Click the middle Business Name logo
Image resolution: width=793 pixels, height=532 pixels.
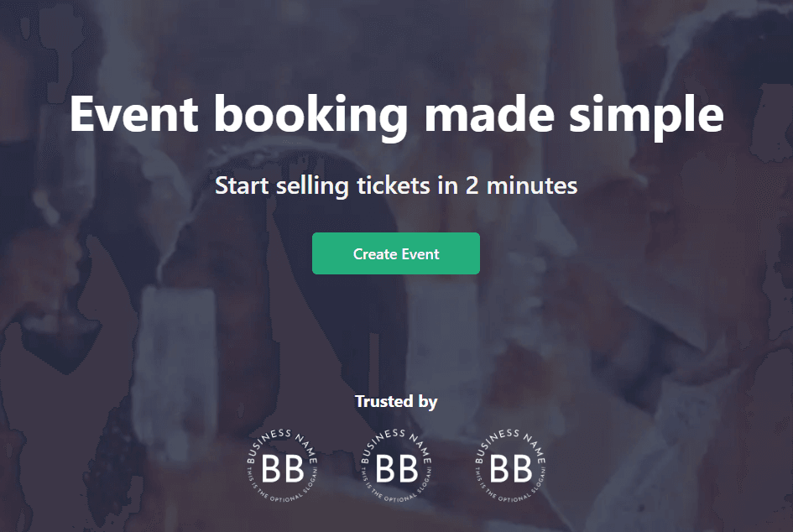(396, 465)
